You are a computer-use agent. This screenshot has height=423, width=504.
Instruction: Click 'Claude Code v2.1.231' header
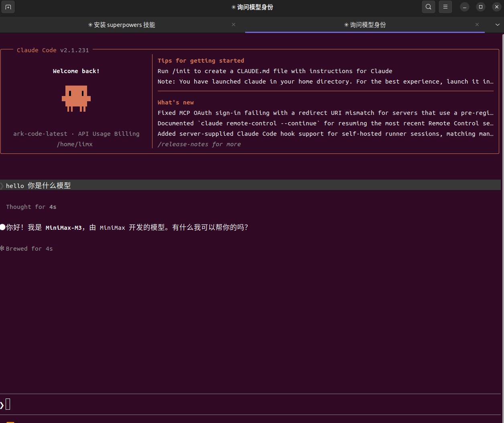point(53,50)
